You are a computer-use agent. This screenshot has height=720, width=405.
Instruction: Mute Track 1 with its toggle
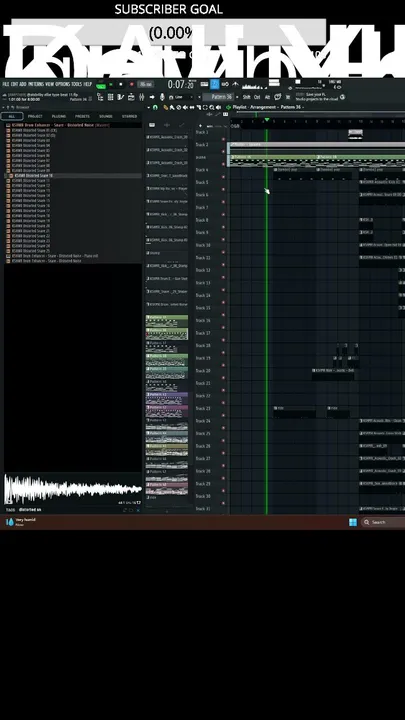pyautogui.click(x=224, y=139)
